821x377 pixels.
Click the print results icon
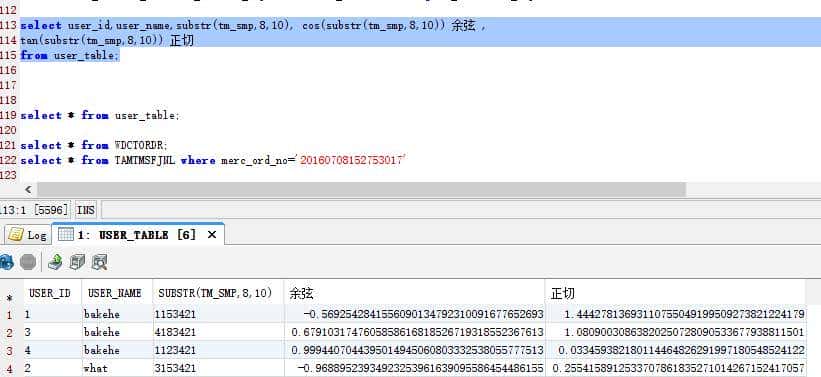[77, 262]
